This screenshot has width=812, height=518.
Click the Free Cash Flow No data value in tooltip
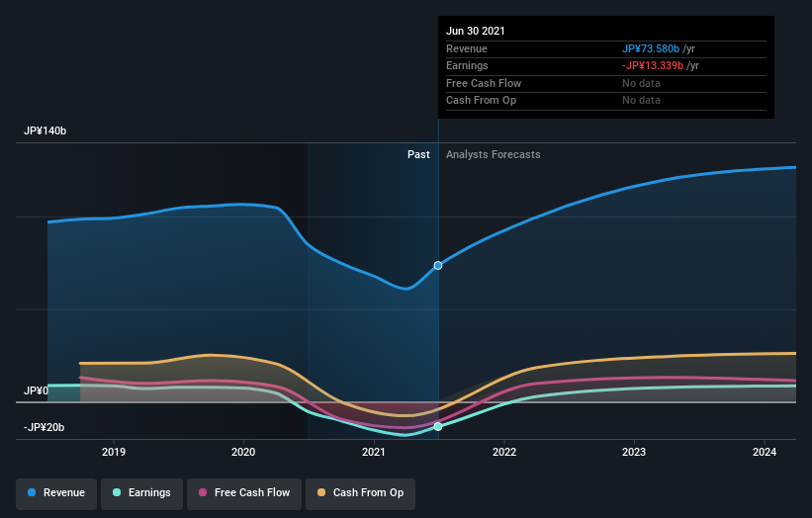[641, 83]
